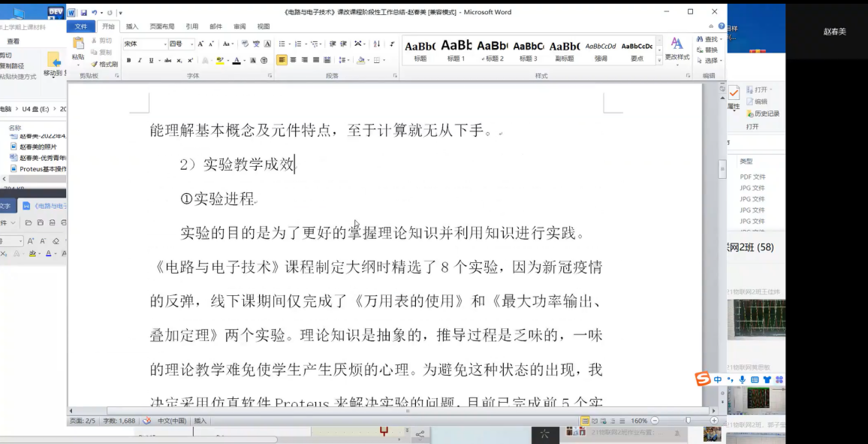Screen dimensions: 868x444
Task: Click the yellow text highlight color icon
Action: (220, 60)
